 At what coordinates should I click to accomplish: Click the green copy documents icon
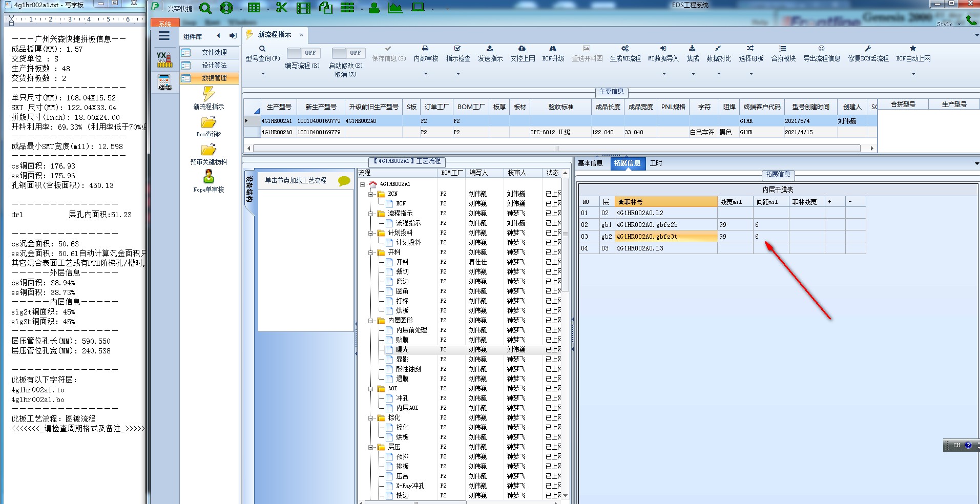[x=325, y=8]
